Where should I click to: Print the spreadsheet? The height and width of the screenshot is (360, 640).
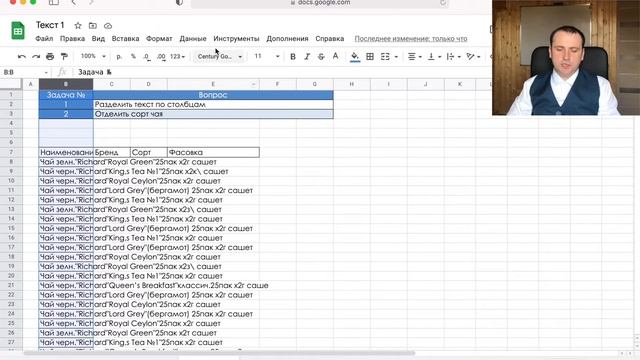coord(50,56)
